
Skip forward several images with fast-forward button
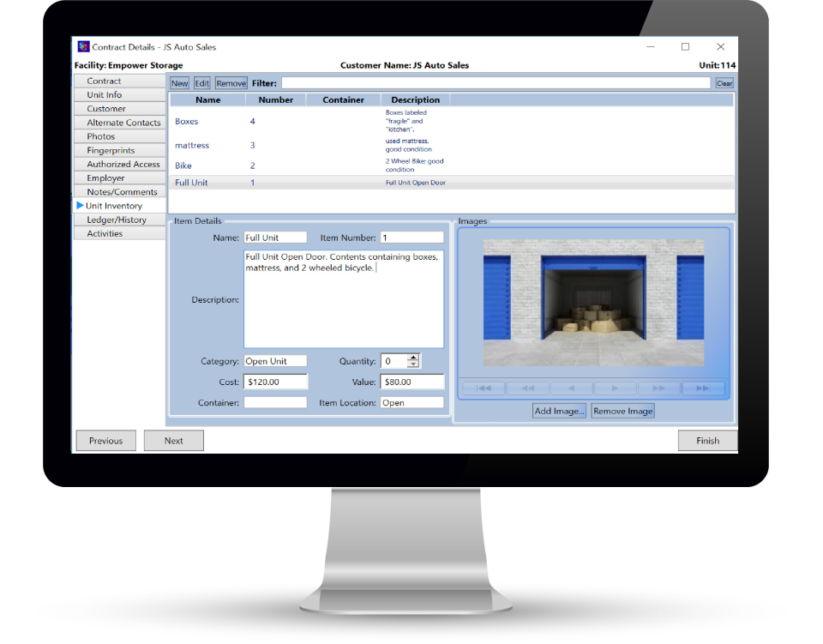[658, 388]
